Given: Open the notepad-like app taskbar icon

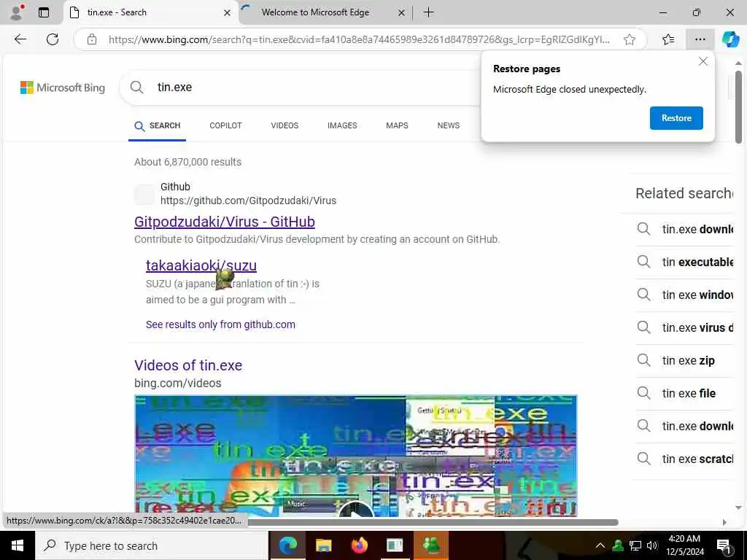Looking at the screenshot, I should coord(395,545).
